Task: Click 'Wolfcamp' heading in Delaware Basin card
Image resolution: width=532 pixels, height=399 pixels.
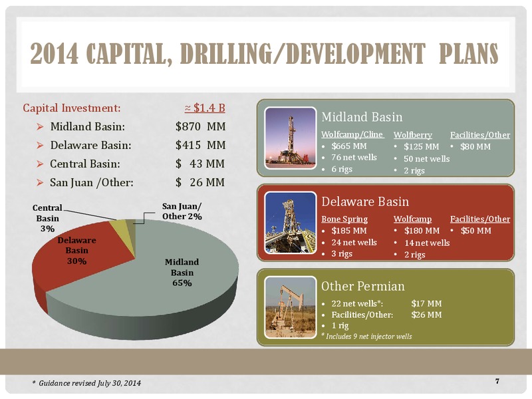Action: [413, 219]
